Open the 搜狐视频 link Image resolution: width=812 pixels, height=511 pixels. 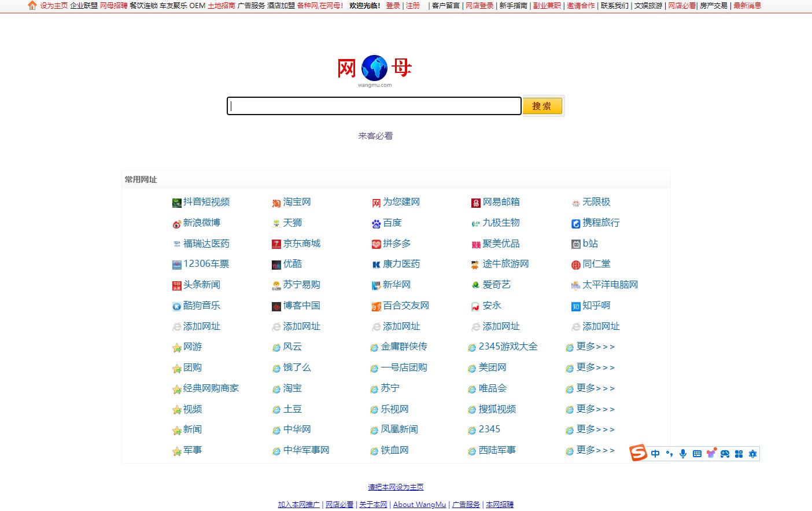click(497, 409)
